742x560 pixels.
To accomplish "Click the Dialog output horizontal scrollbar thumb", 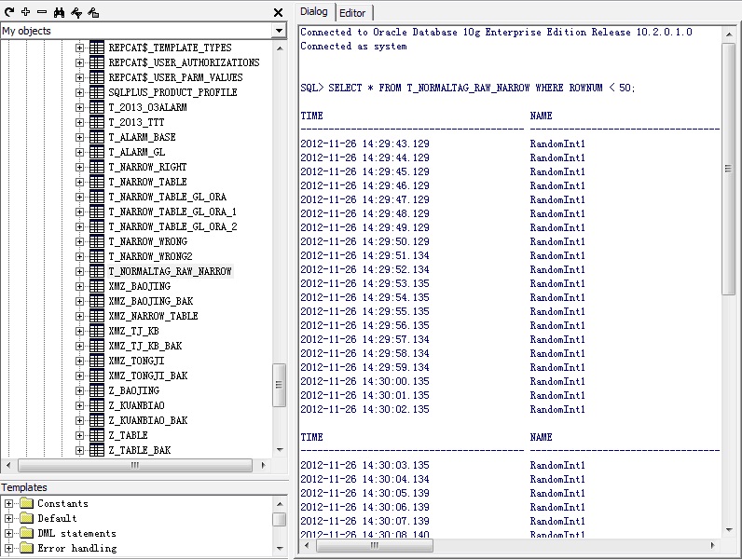I will pyautogui.click(x=375, y=546).
